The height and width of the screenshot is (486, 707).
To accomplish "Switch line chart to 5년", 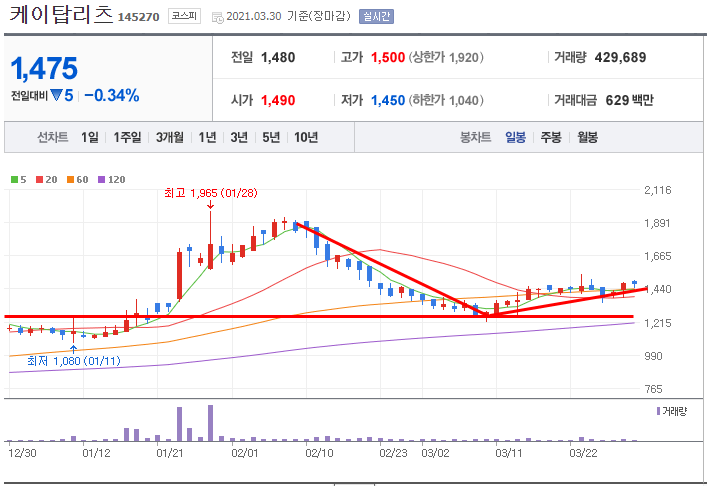I will [x=271, y=137].
